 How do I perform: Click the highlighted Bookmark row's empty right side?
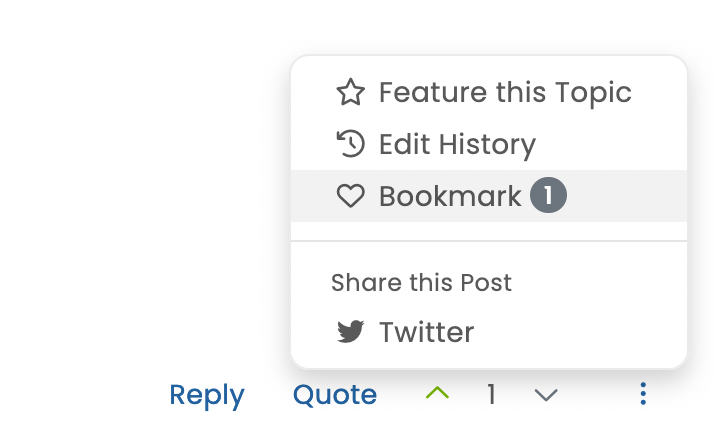coord(630,196)
